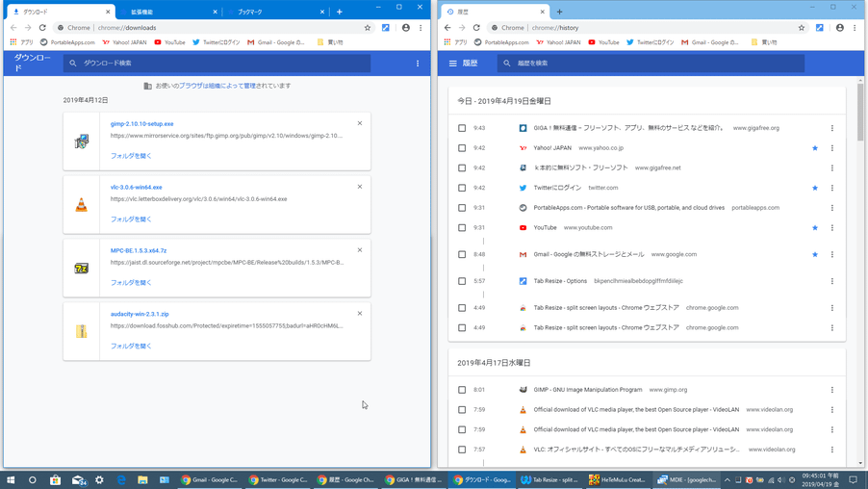Image resolution: width=868 pixels, height=489 pixels.
Task: Toggle bookmark star on Yahoo! JAPAN entry
Action: click(x=815, y=148)
